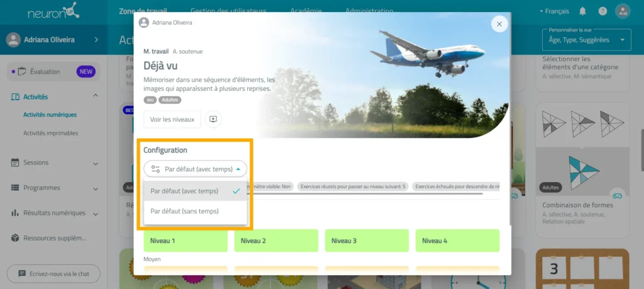
Task: Open Activités numériques in sidebar
Action: pyautogui.click(x=50, y=115)
